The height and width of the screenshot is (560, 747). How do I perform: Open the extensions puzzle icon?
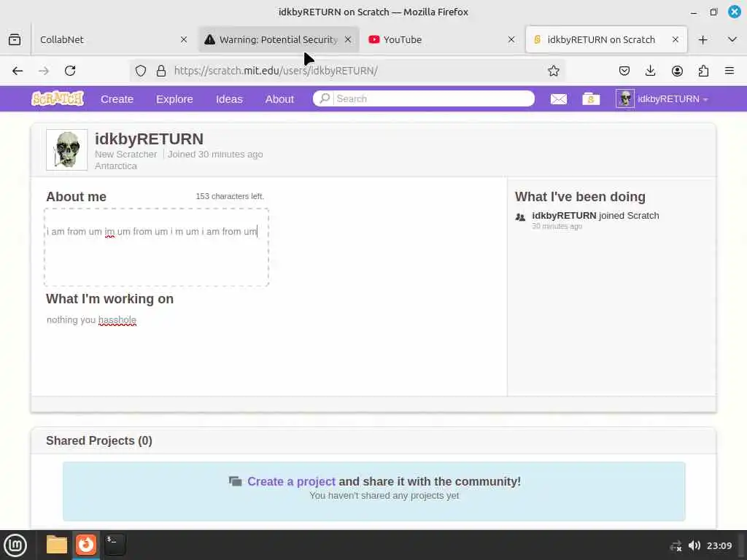click(x=703, y=71)
